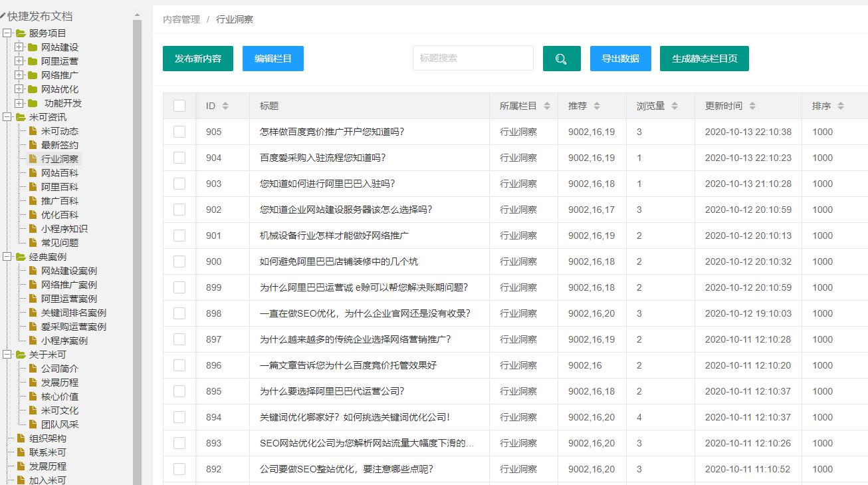Click the sort arrows on 更新时间 column
Screen dimensions: 868x485
pos(752,106)
